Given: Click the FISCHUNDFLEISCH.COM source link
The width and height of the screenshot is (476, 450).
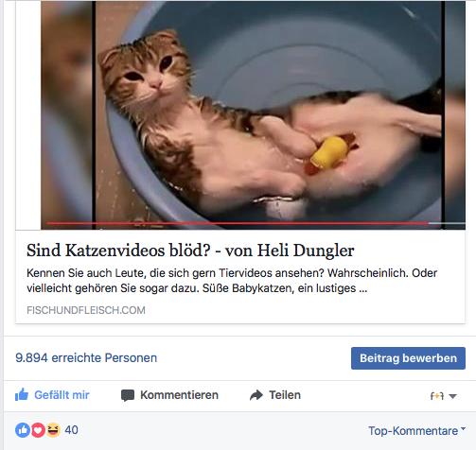Looking at the screenshot, I should [86, 310].
